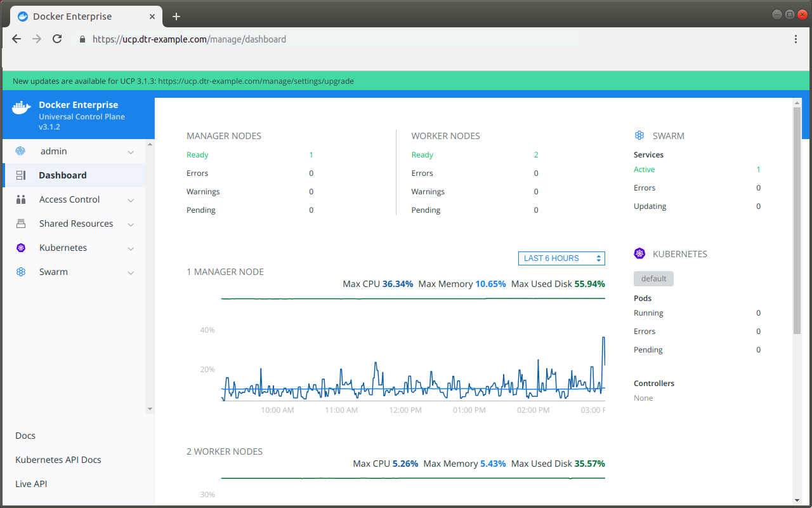Viewport: 812px width, 508px height.
Task: Click the manager CPU spike at chart end
Action: [603, 349]
